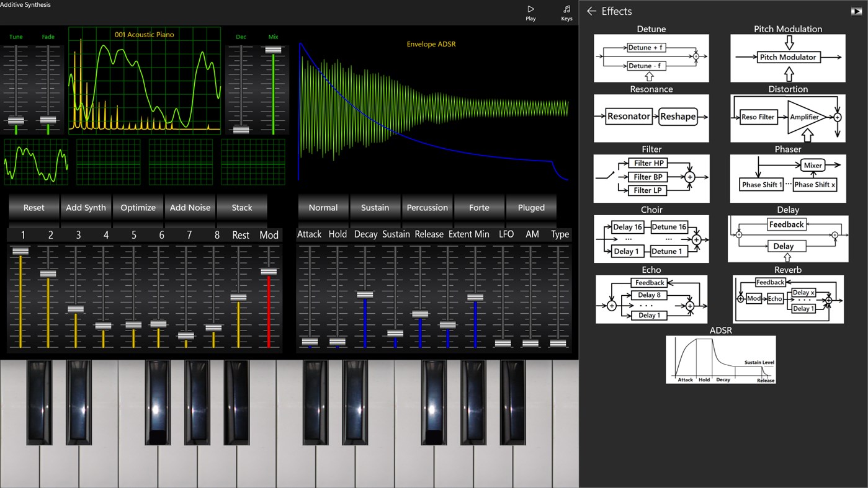Image resolution: width=868 pixels, height=488 pixels.
Task: Click the 001 Acoustic Piano preset name
Action: (x=144, y=35)
